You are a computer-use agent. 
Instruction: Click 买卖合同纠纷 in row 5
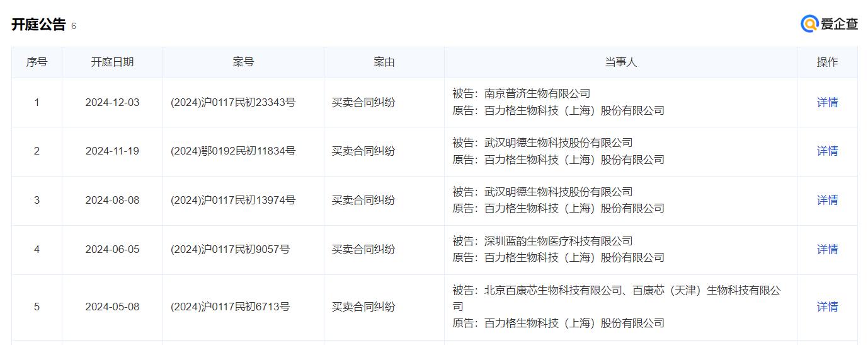363,307
